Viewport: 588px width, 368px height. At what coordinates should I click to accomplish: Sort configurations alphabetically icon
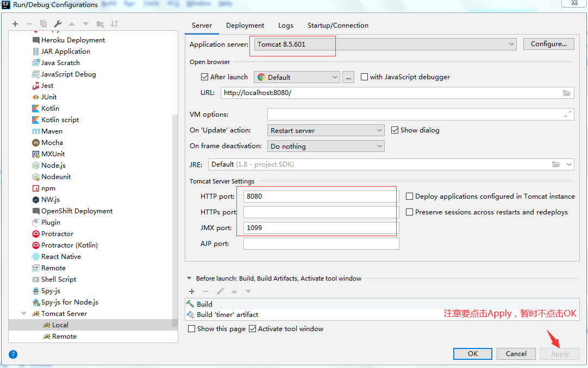(114, 24)
